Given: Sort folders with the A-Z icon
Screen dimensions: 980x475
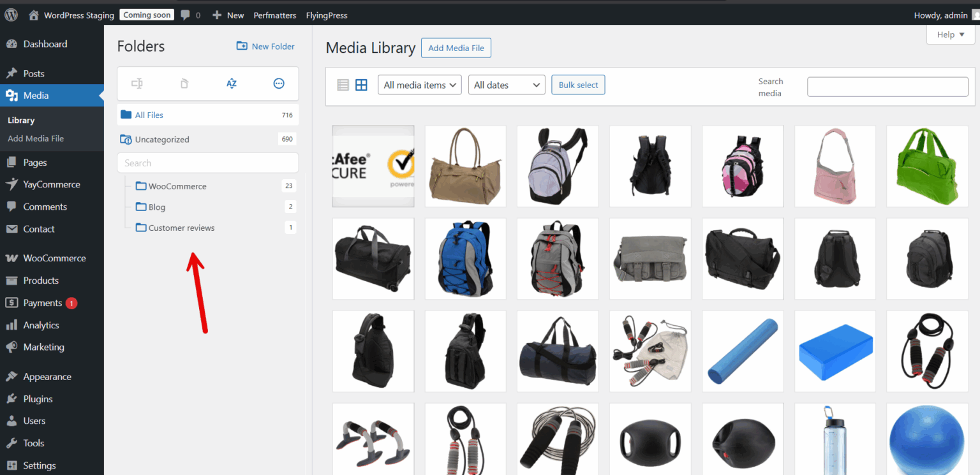Looking at the screenshot, I should pyautogui.click(x=232, y=84).
